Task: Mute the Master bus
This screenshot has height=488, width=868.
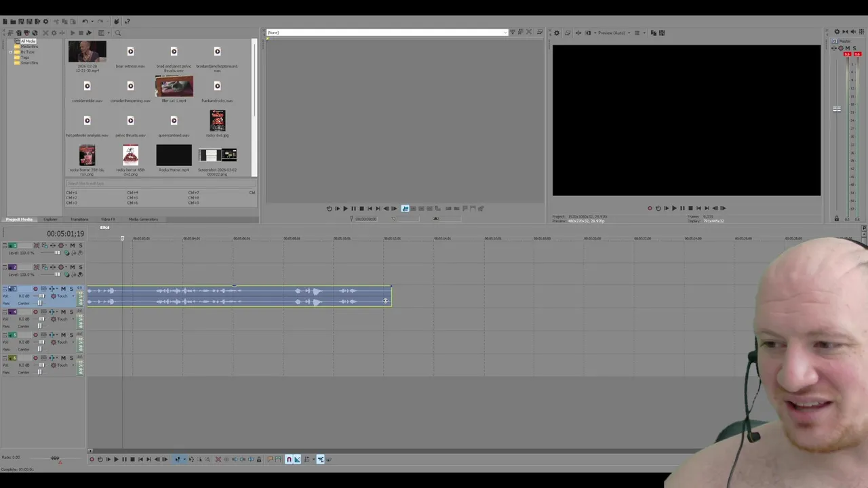Action: coord(848,47)
